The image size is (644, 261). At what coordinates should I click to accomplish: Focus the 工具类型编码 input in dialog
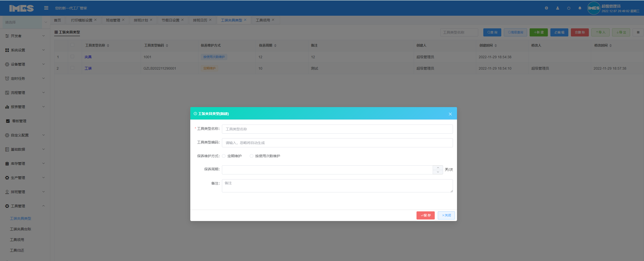(x=337, y=143)
